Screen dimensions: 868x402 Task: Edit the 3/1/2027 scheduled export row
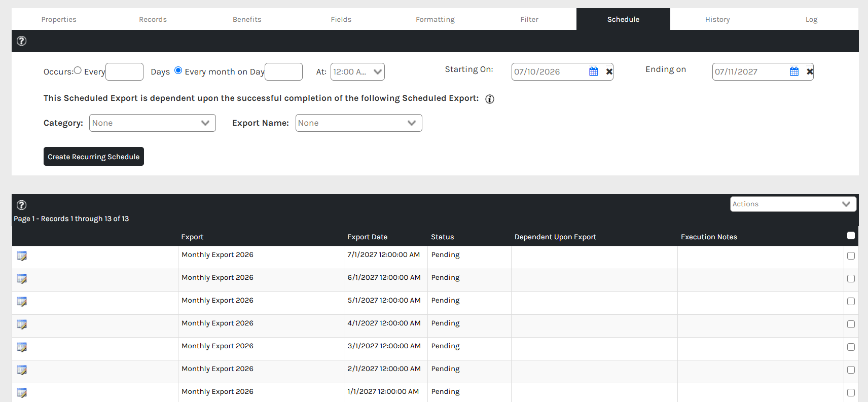(22, 347)
